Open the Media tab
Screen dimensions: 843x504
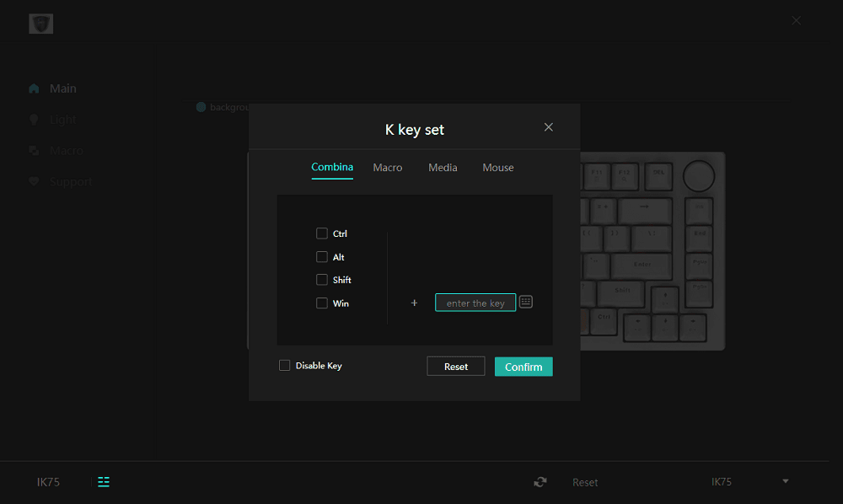click(x=443, y=168)
